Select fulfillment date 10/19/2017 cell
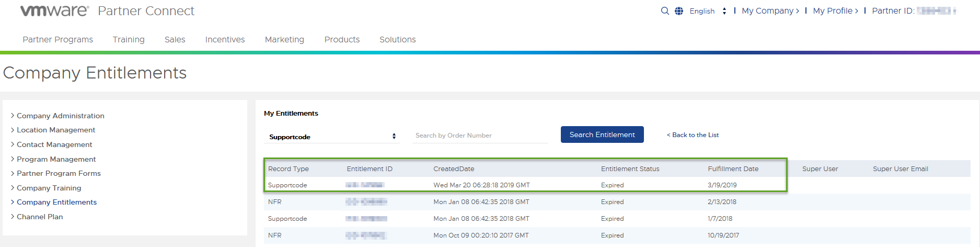The image size is (980, 247). pos(723,235)
